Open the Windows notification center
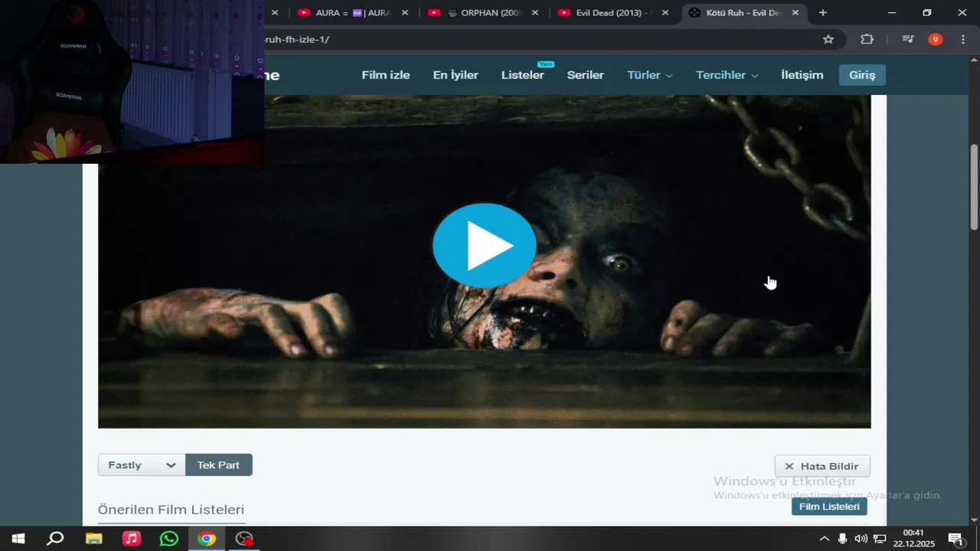980x551 pixels. click(x=955, y=539)
